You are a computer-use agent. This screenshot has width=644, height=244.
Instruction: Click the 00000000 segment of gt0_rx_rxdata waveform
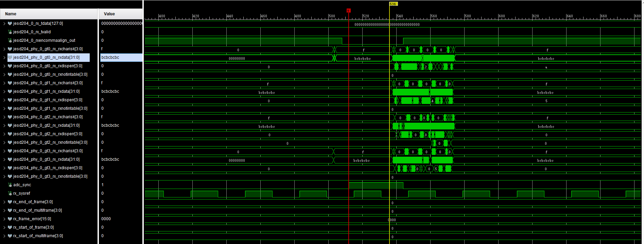tap(237, 58)
